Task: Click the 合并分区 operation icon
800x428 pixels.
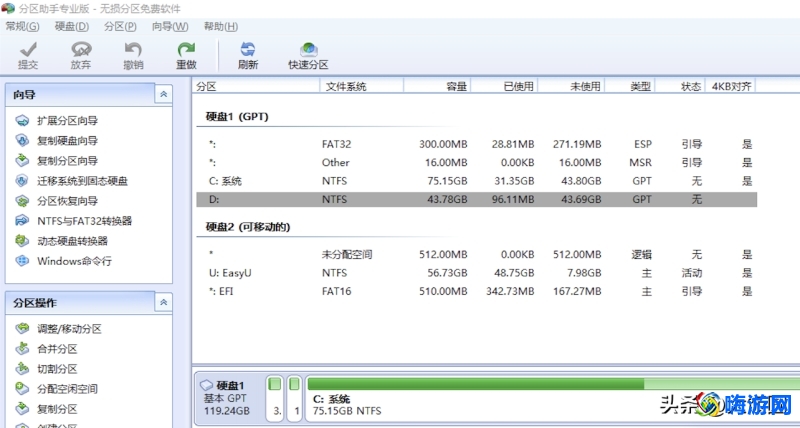Action: [x=22, y=349]
